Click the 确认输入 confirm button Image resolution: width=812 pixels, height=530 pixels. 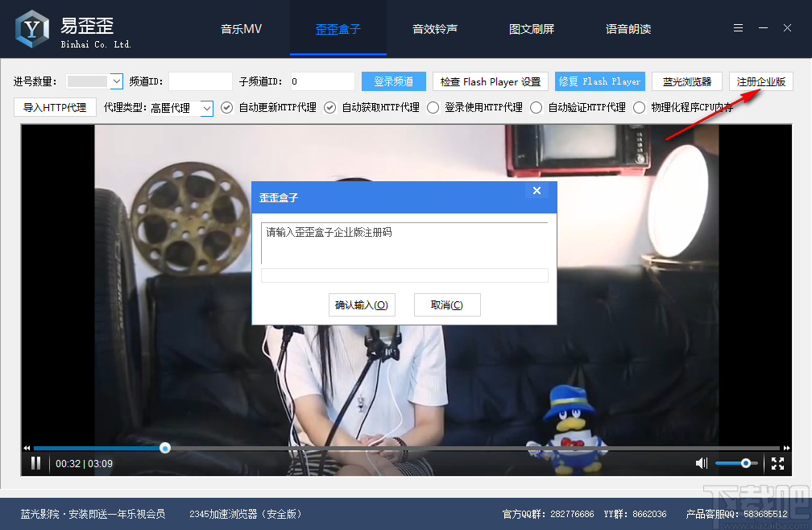tap(362, 304)
